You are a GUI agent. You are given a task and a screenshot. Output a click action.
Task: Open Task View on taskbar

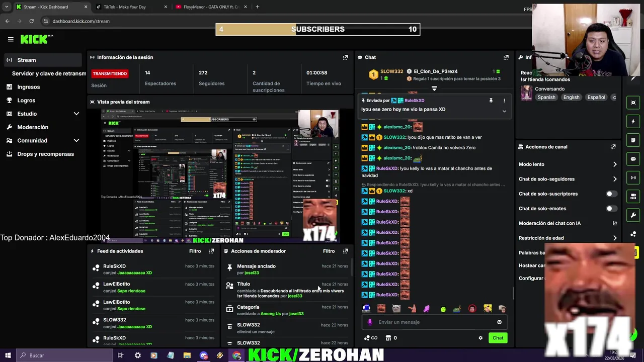[121, 355]
